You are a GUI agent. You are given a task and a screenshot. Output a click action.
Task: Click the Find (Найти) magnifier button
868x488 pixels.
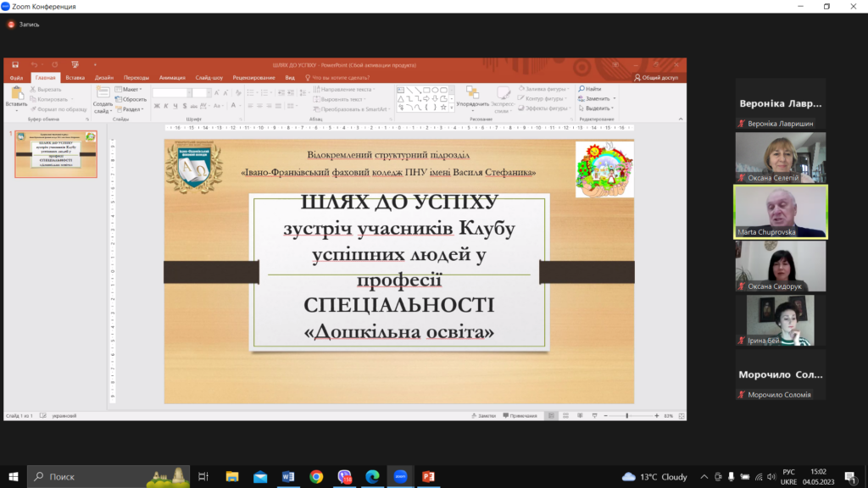[590, 89]
